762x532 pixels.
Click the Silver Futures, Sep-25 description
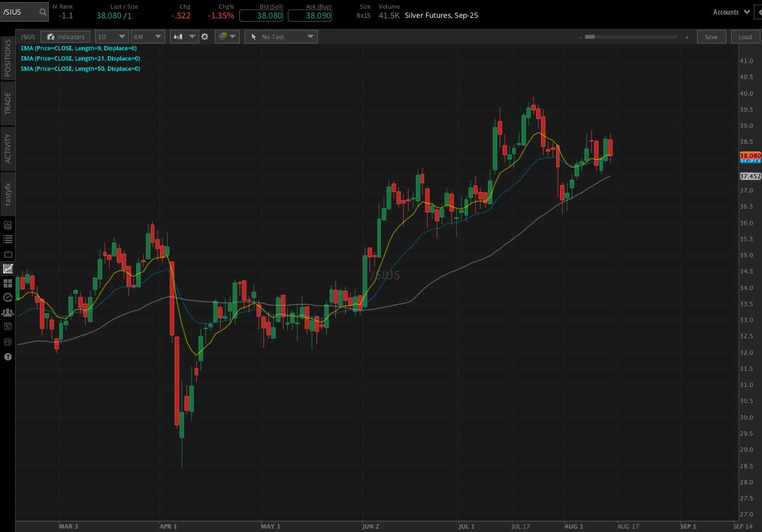point(442,15)
